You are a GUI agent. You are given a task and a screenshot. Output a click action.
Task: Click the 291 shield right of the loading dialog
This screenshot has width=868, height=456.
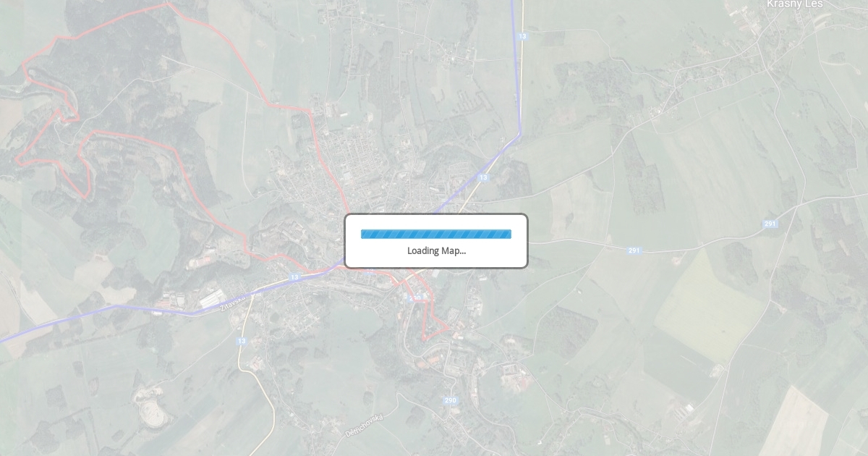click(x=634, y=250)
